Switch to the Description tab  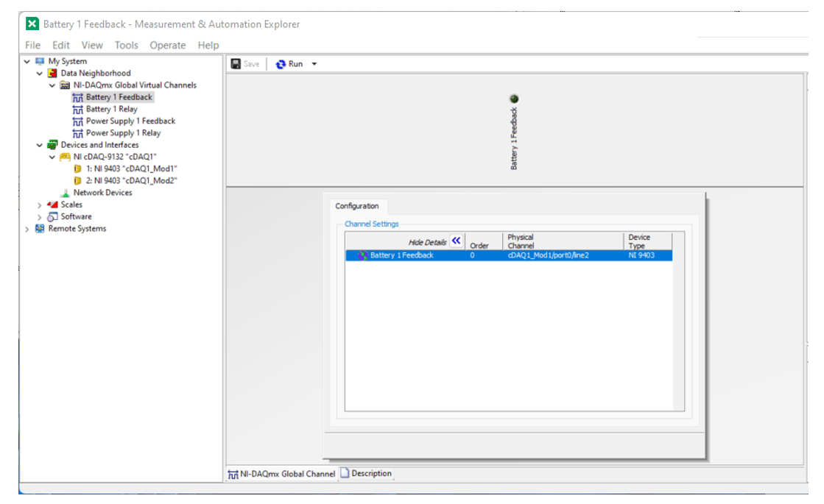click(366, 474)
